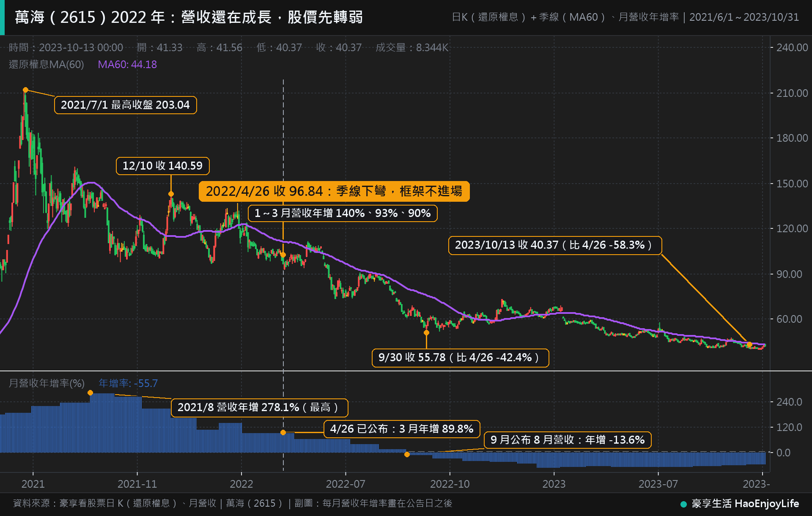Screen dimensions: 812x516
Task: Click the date range 2021/6/1～2023/10/31 text
Action: tap(744, 17)
